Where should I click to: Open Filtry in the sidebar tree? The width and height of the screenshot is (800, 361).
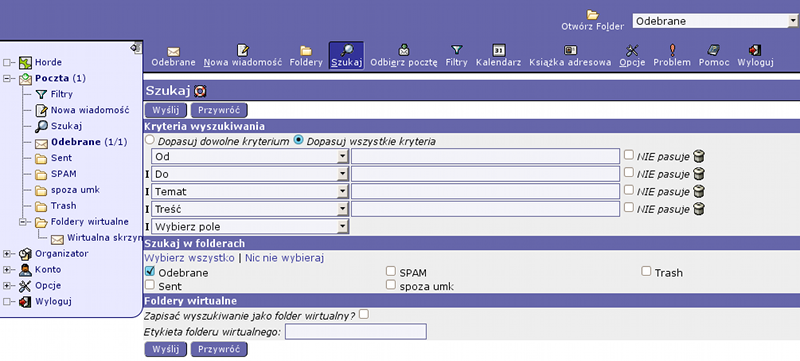click(x=62, y=94)
